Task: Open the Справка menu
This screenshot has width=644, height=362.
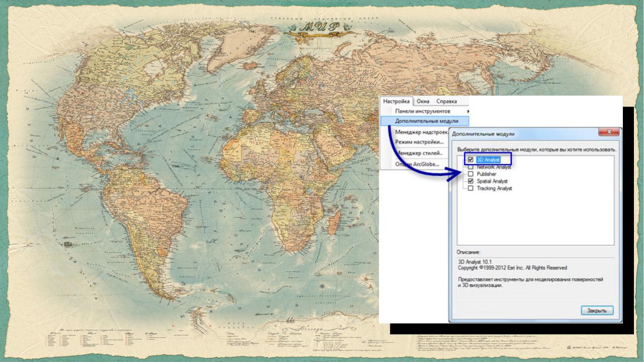Action: point(447,101)
